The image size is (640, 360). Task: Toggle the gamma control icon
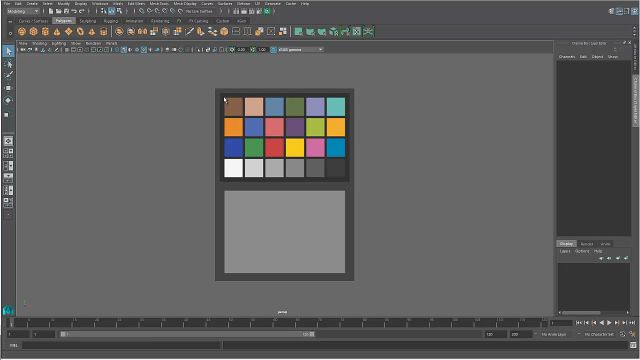[253, 50]
